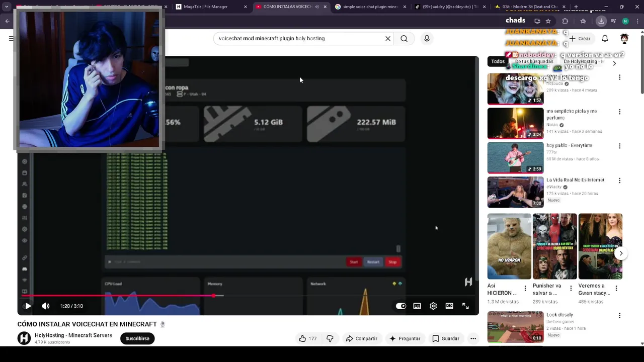This screenshot has width=644, height=362.
Task: Start voice search with microphone icon
Action: tap(427, 38)
